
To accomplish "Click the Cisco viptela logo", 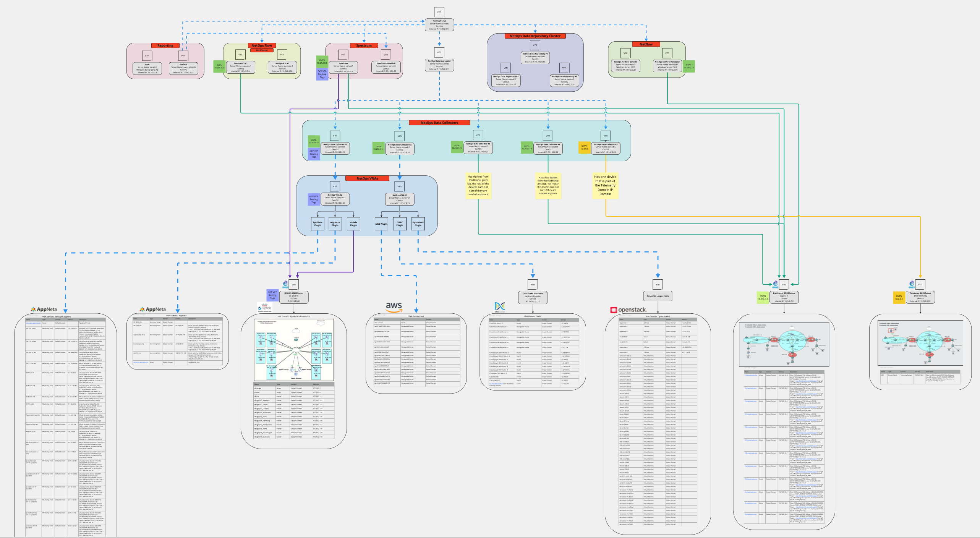I will (x=264, y=307).
